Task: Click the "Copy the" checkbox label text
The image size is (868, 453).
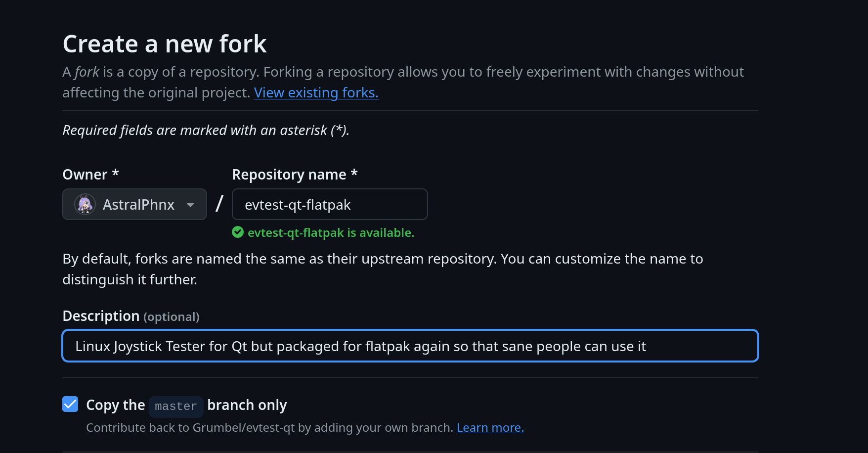Action: tap(115, 405)
